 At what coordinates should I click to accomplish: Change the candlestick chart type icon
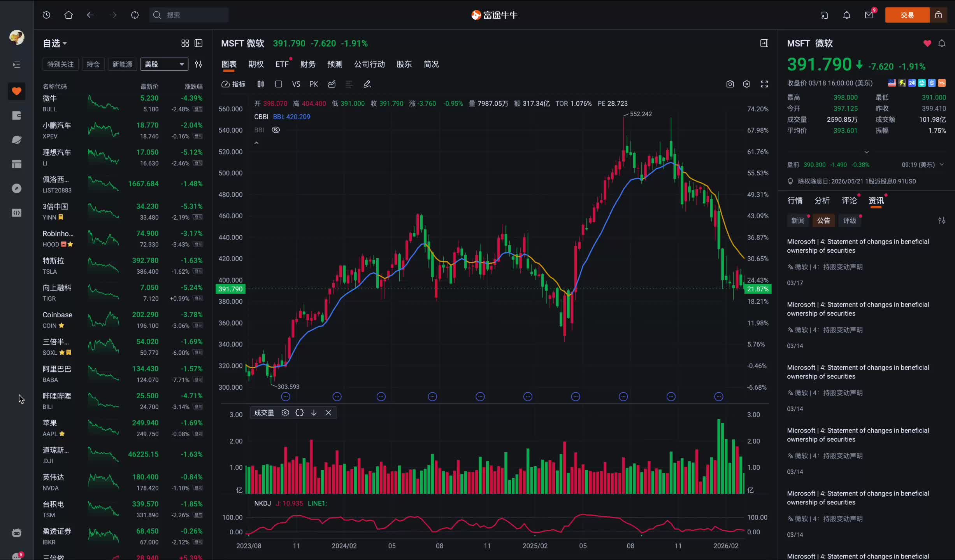261,84
